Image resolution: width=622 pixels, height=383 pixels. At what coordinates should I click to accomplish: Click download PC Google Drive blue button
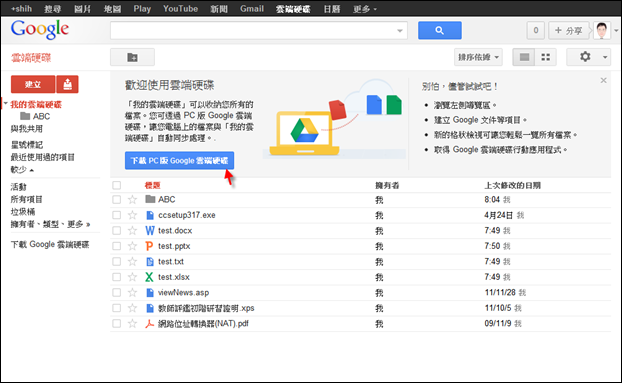click(x=179, y=161)
